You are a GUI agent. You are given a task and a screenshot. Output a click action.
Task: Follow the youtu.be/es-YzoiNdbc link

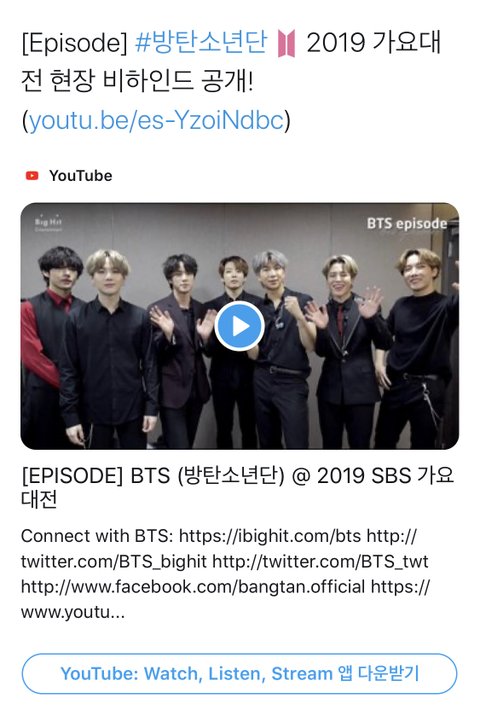tap(156, 121)
